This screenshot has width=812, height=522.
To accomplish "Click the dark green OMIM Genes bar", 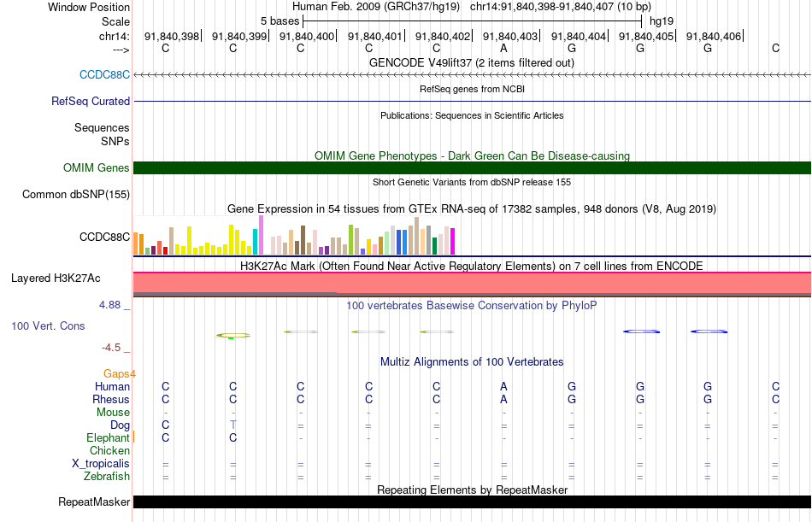I will 473,167.
